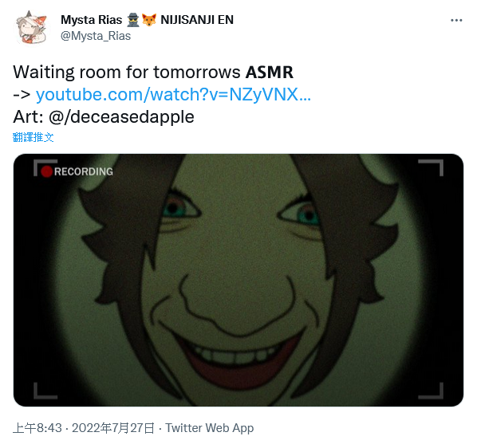
Task: Click the NIJISANJI EN text in name
Action: tap(197, 20)
